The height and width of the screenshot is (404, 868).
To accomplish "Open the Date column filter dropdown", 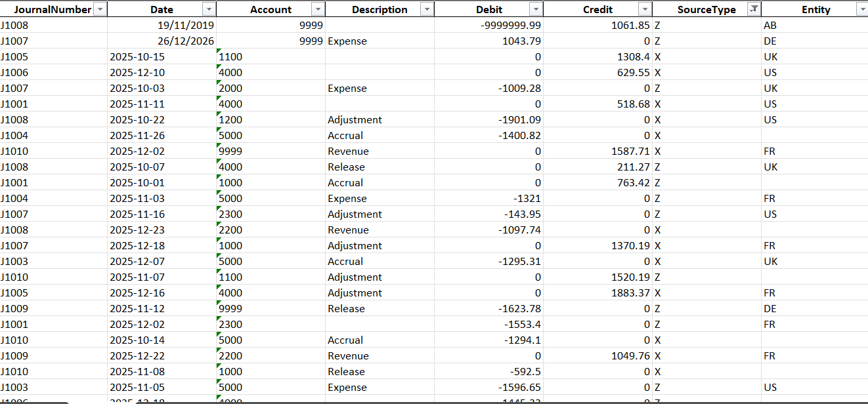I will 208,9.
